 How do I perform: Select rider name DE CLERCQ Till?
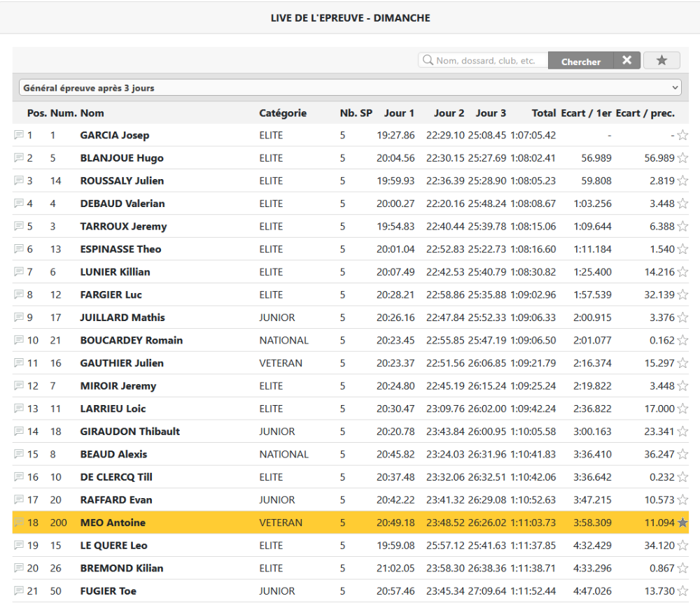(x=116, y=477)
